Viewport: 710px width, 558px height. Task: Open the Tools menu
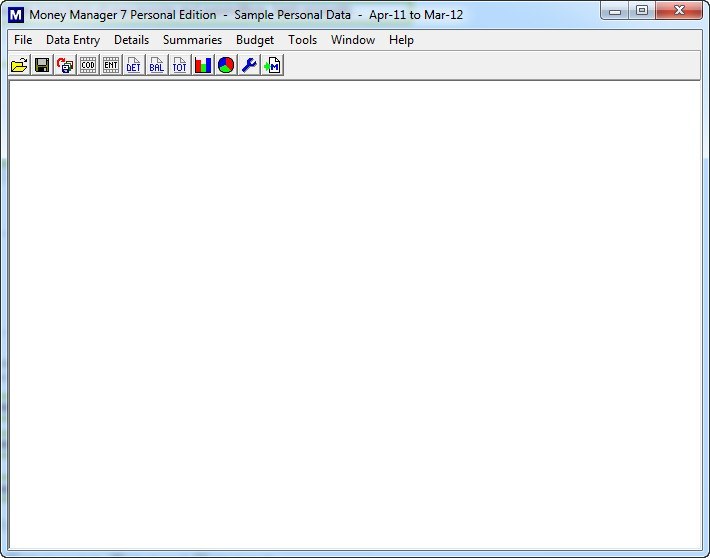coord(302,40)
